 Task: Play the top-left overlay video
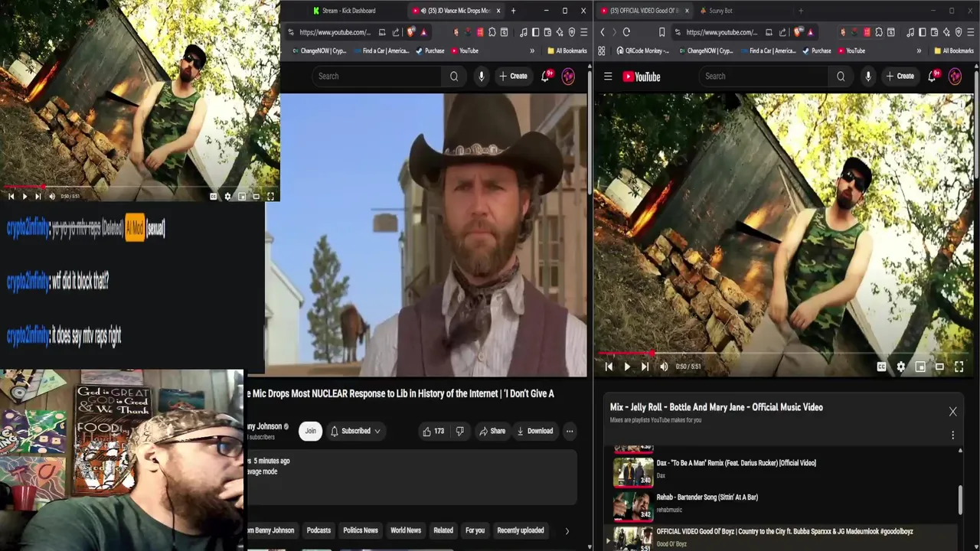coord(24,197)
